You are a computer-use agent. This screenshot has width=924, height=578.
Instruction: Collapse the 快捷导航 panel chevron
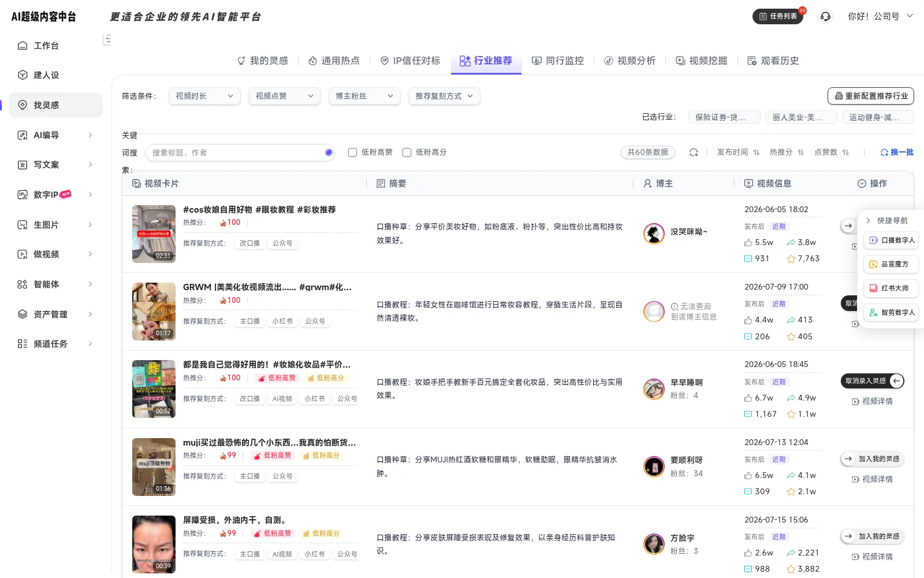[868, 221]
